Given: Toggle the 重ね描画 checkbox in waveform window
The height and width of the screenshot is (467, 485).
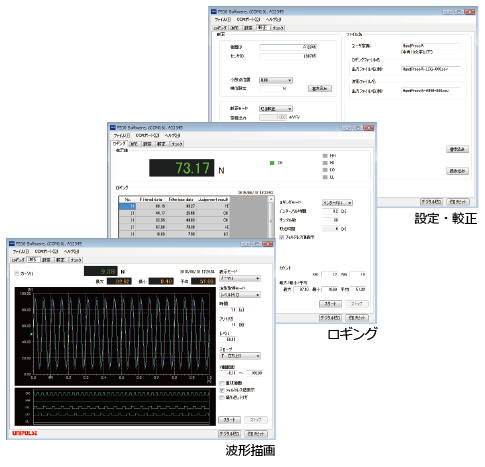Looking at the screenshot, I should click(222, 383).
